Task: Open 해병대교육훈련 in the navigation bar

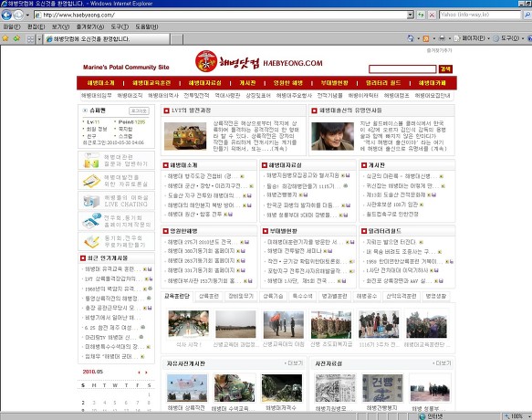Action: (151, 83)
